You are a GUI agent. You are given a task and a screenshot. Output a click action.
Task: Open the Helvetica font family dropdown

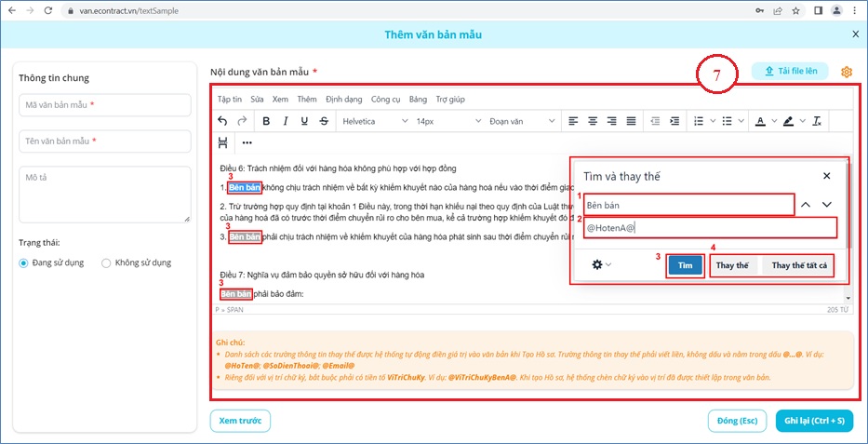pos(374,121)
